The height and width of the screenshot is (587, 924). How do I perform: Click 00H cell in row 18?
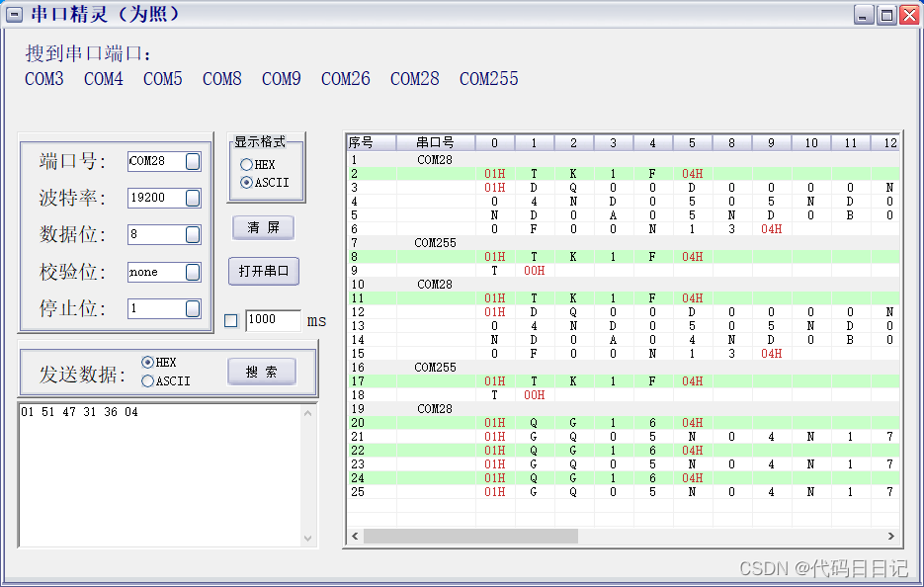tap(535, 395)
